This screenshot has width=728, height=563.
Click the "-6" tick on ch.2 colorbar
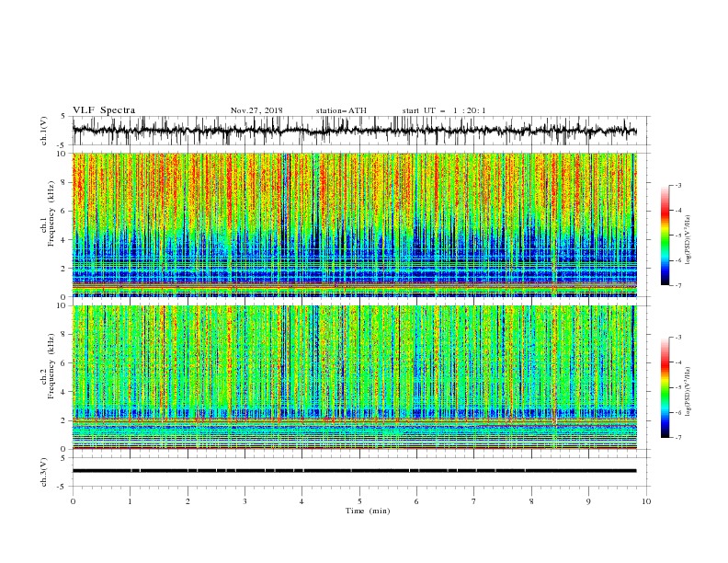click(x=678, y=412)
